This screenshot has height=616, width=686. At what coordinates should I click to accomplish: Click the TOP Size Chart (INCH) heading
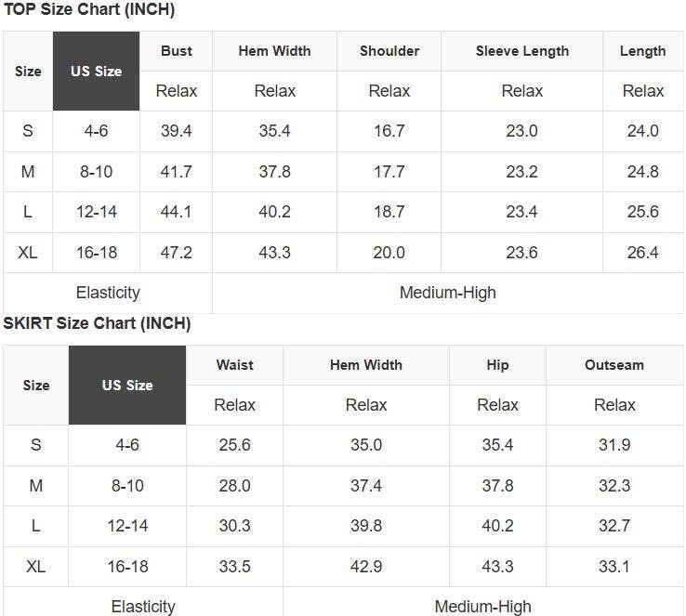coord(89,10)
